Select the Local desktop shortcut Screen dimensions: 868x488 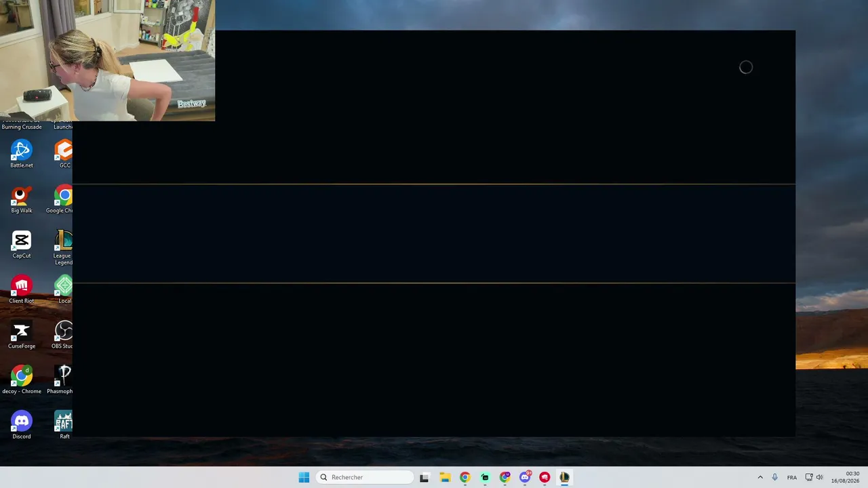pos(64,290)
